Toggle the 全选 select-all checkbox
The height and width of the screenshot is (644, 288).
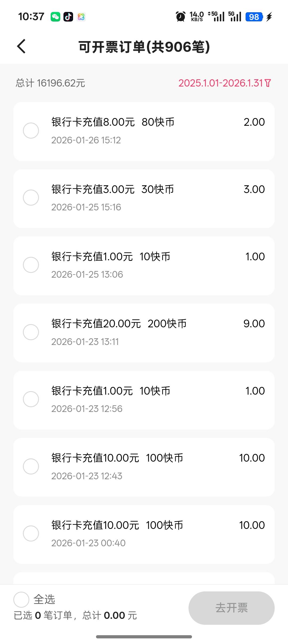coord(21,599)
